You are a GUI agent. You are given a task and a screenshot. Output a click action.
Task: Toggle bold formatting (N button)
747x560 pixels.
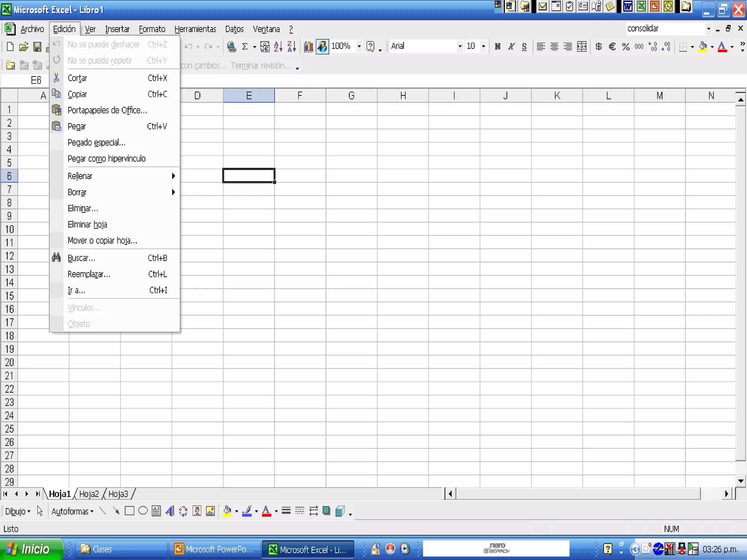click(x=498, y=46)
